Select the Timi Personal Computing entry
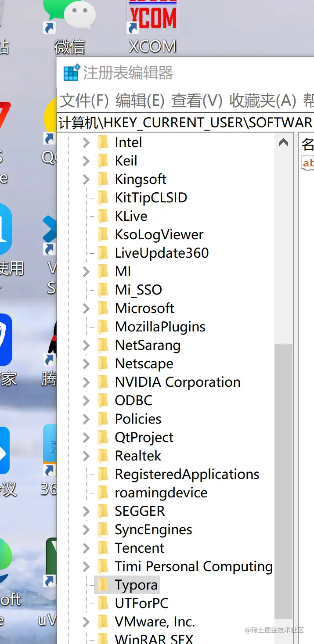314x644 pixels. pos(194,566)
